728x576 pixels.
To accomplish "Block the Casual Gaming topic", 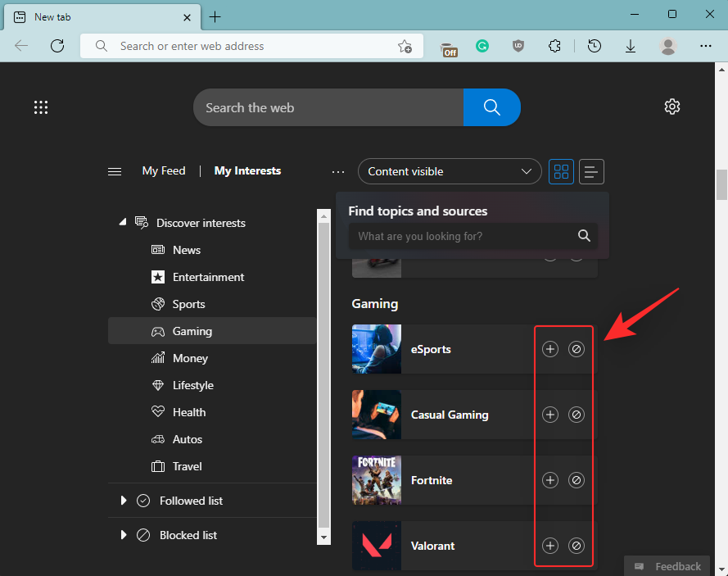I will pos(577,415).
